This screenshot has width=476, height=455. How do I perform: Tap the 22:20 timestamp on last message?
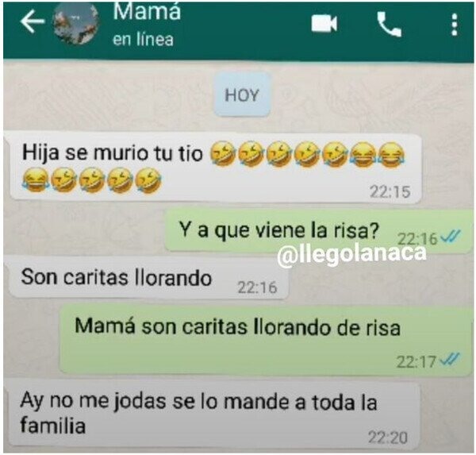388,438
